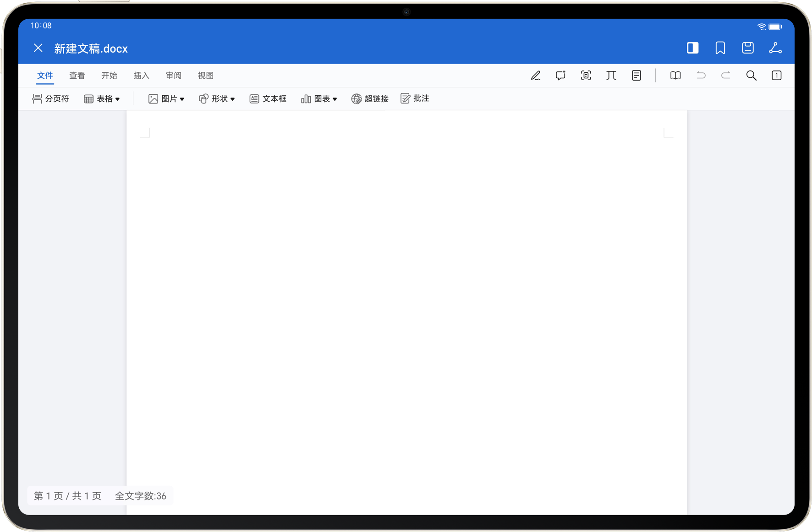Insert a 文本框 text box

pyautogui.click(x=268, y=99)
